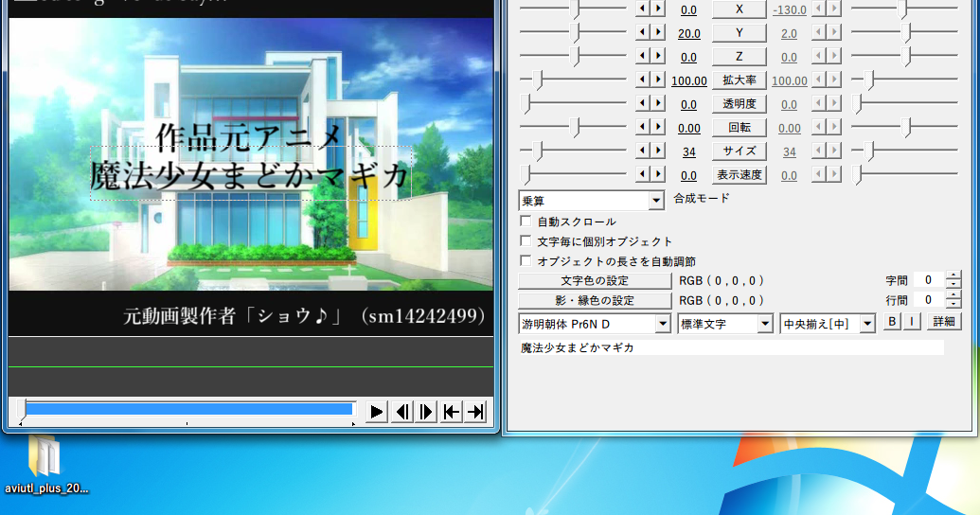Viewport: 980px width, 515px height.
Task: Increase 行間 with up spinner arrow
Action: (x=953, y=295)
